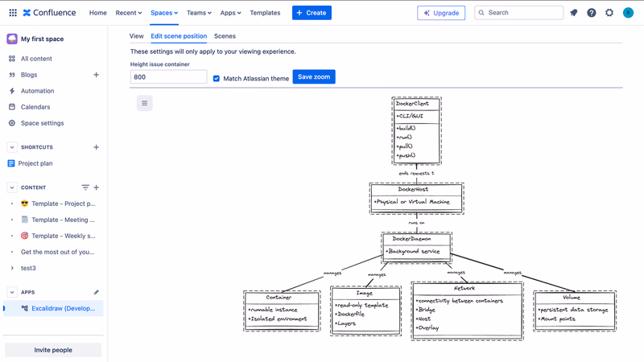Click the Space settings gear icon
Viewport: 644px width, 362px height.
pyautogui.click(x=12, y=123)
